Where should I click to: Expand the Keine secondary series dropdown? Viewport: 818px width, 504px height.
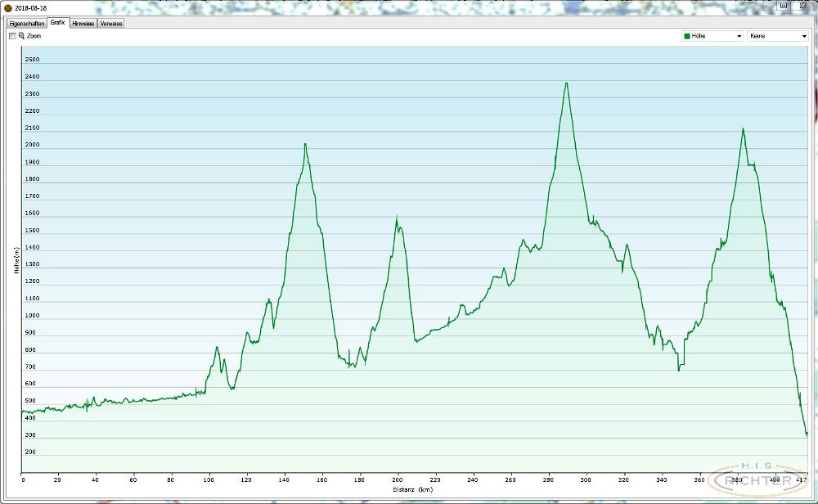pyautogui.click(x=777, y=36)
